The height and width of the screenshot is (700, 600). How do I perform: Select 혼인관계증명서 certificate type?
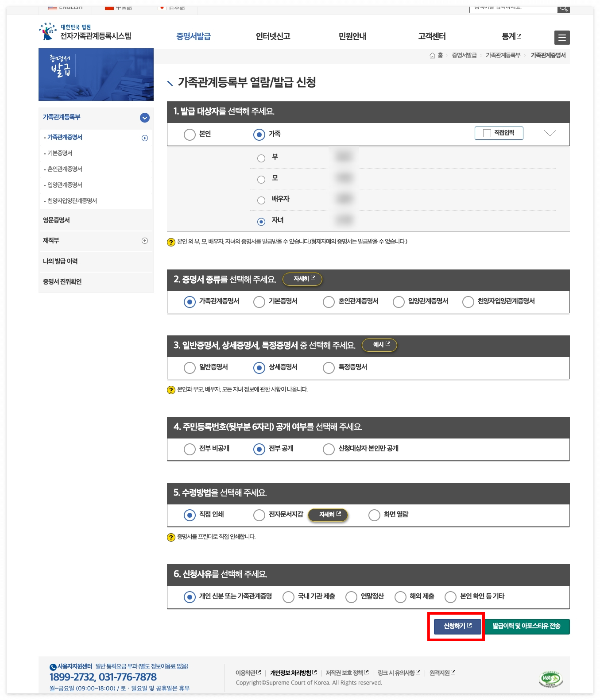(329, 302)
